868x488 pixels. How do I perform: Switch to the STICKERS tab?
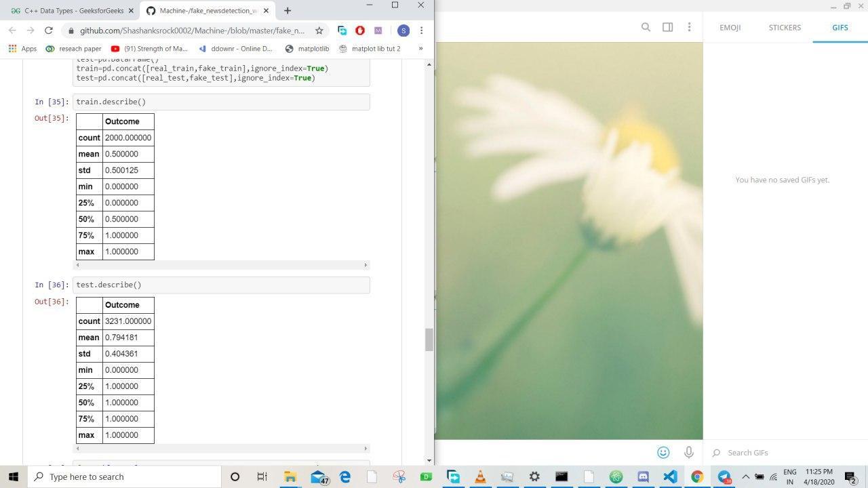click(x=785, y=27)
